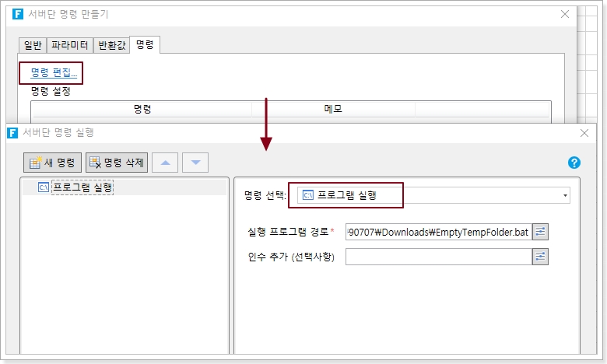Click the 명령 column header in the table
The width and height of the screenshot is (607, 364).
click(142, 110)
